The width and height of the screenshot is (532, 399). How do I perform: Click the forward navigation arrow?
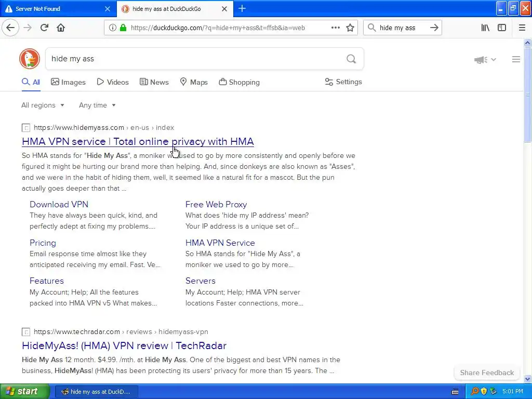pos(28,28)
